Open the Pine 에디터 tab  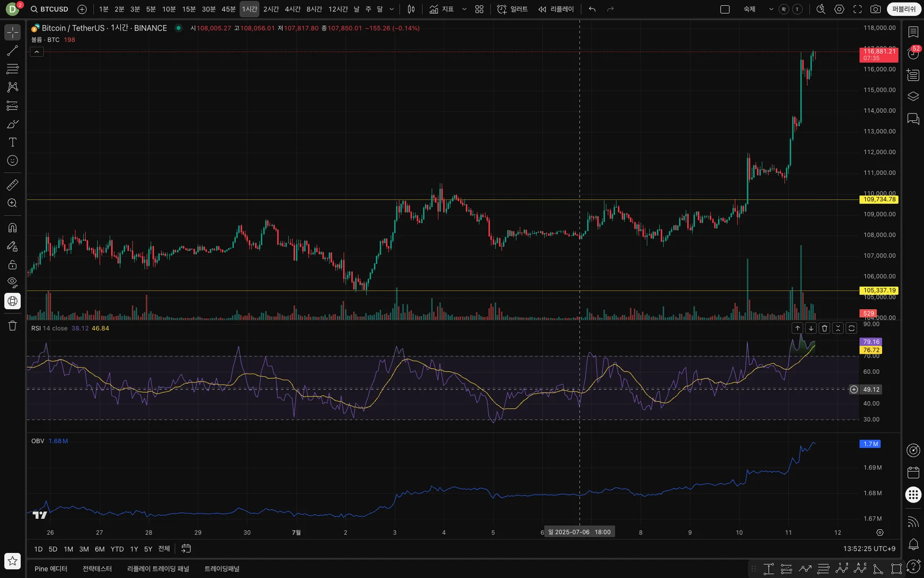pos(51,569)
